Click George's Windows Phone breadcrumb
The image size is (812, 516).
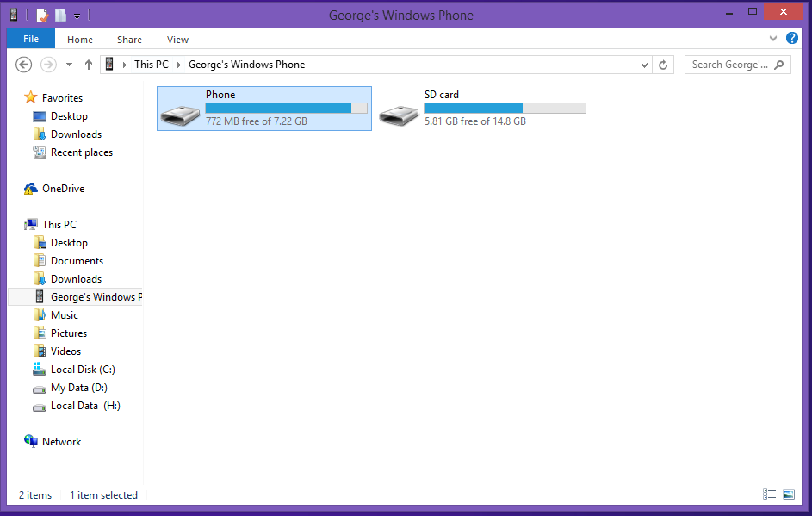[x=246, y=65]
